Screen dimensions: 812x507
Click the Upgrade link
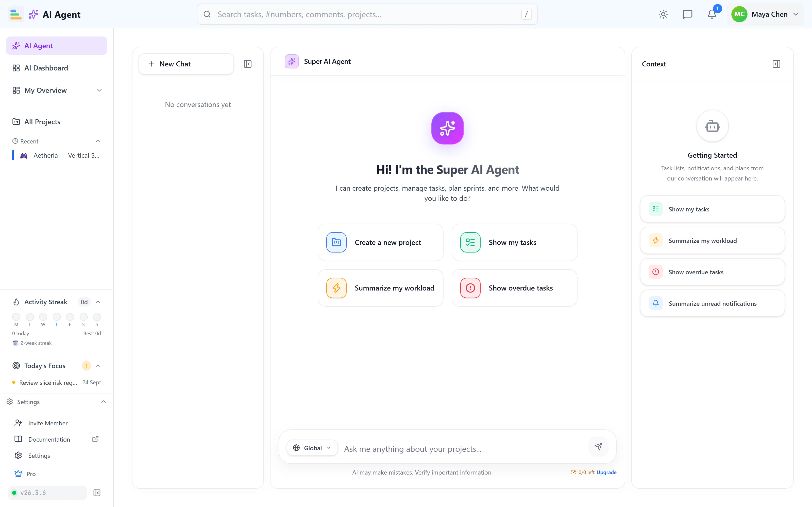[x=606, y=472]
